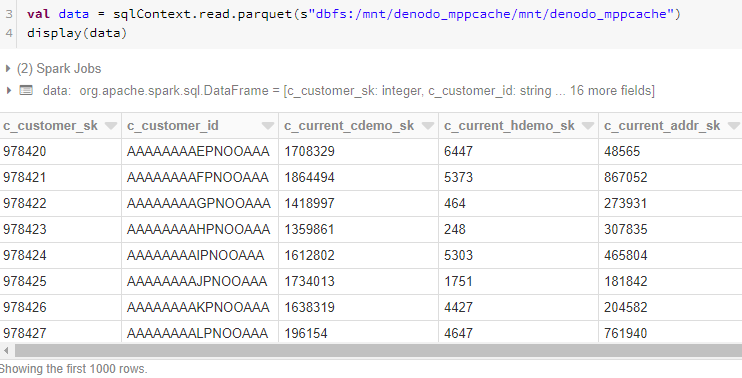Click the horizontal scrollbar track of the table
The image size is (742, 378).
click(x=378, y=351)
